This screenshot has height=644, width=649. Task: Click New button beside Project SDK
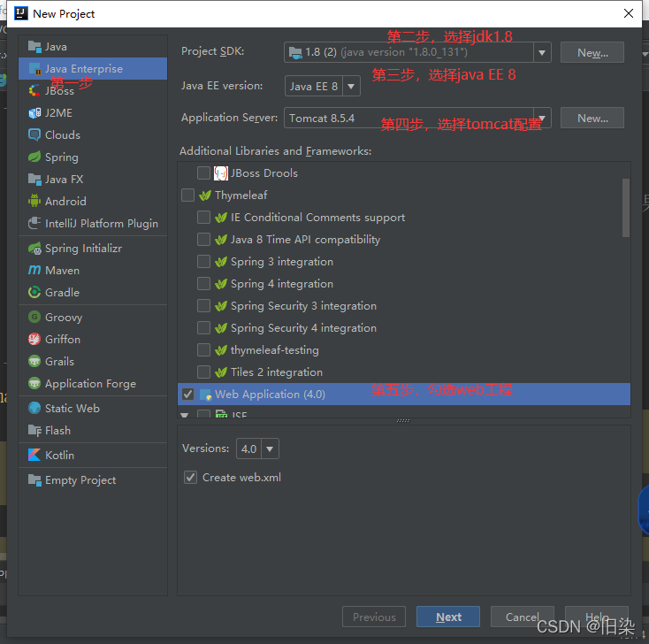(592, 52)
